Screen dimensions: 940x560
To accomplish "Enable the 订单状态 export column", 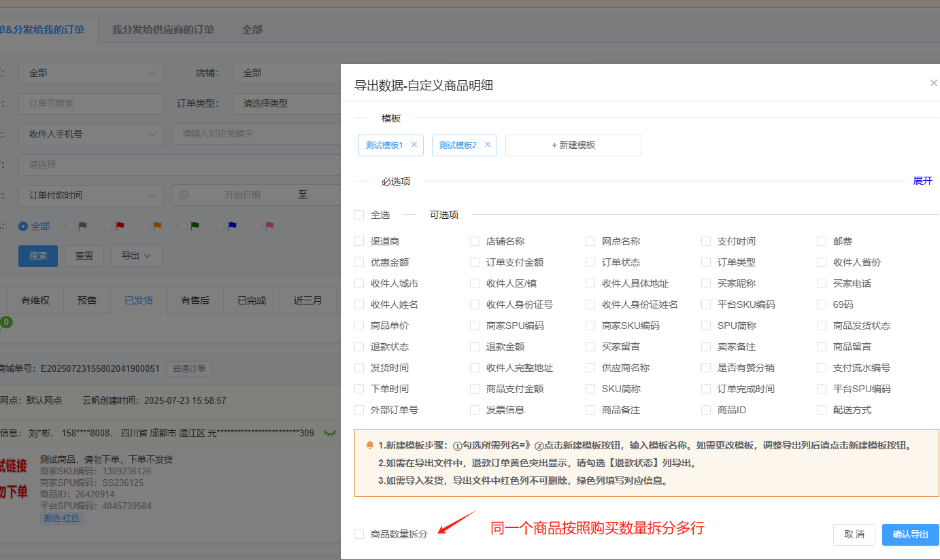I will [x=590, y=262].
